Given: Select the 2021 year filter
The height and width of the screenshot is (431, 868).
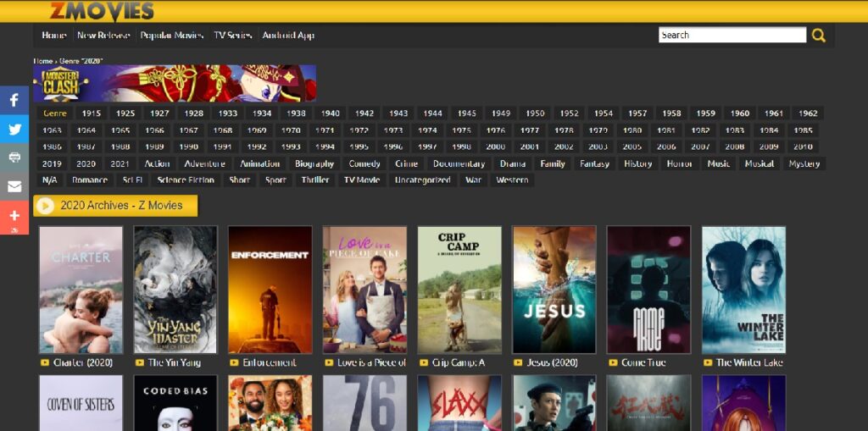Looking at the screenshot, I should click(x=120, y=163).
